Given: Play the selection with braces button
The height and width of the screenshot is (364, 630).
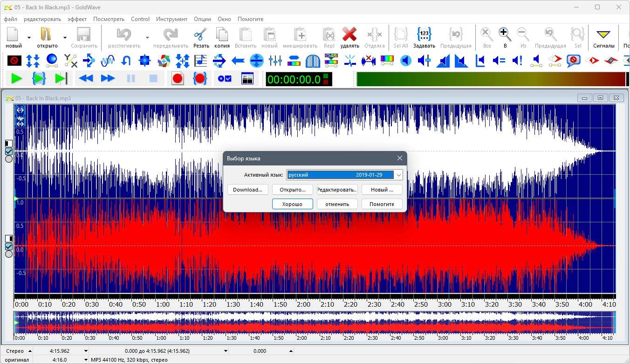Looking at the screenshot, I should pos(39,79).
